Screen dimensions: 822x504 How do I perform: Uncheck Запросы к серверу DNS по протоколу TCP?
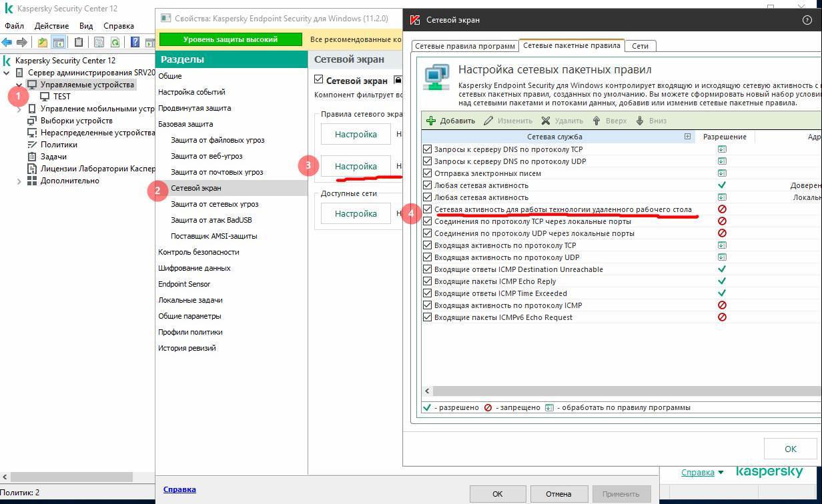point(428,149)
